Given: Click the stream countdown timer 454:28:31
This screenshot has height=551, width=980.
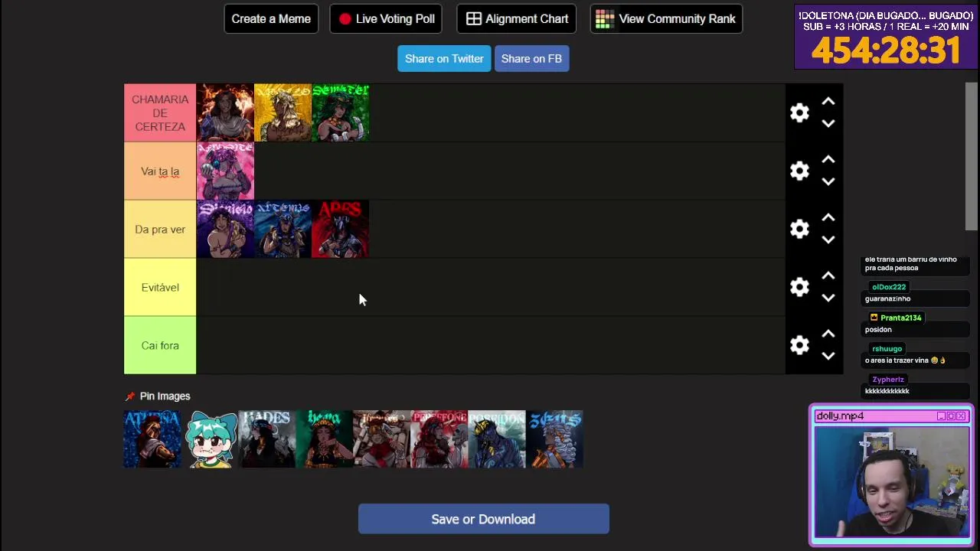Looking at the screenshot, I should pyautogui.click(x=885, y=51).
